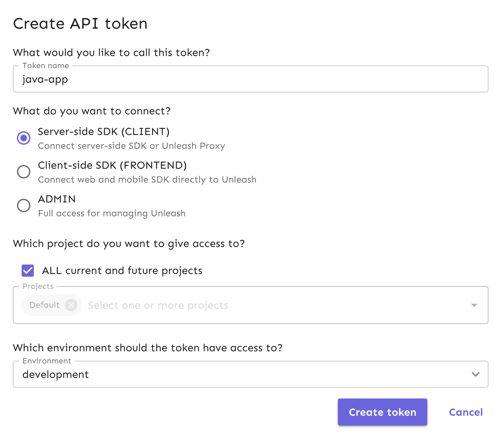504x440 pixels.
Task: Click the Select one or more projects placeholder
Action: pos(158,305)
